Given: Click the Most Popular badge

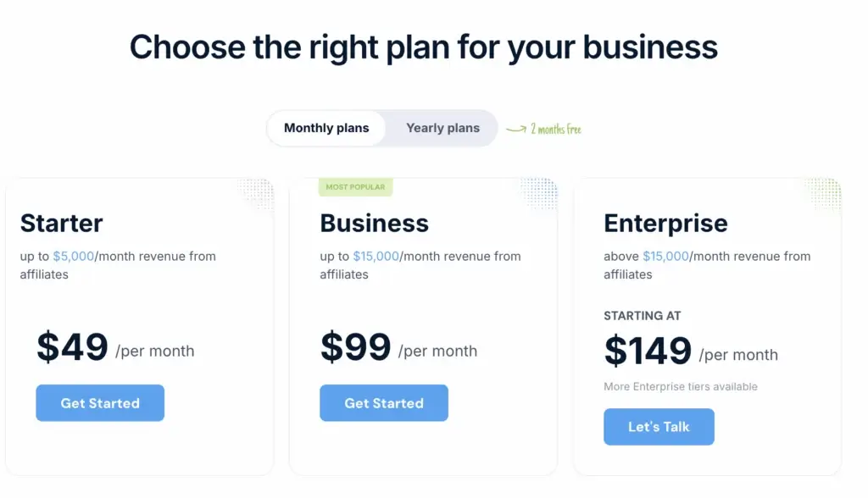Looking at the screenshot, I should (x=355, y=187).
